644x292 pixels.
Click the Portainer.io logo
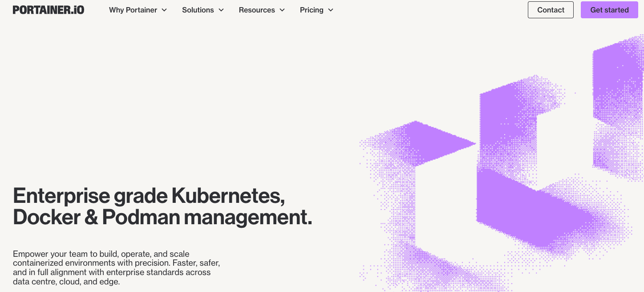point(49,10)
